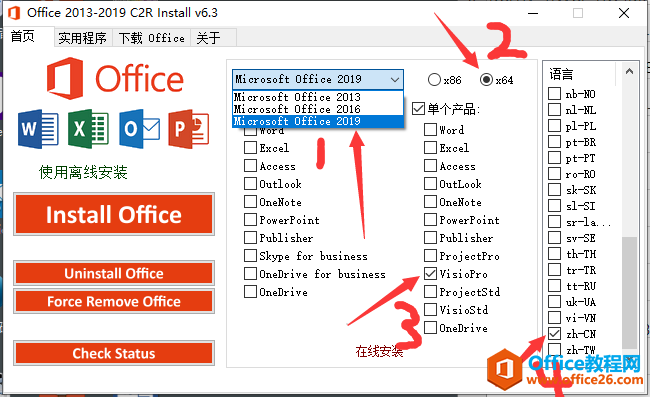Viewport: 650px width, 397px height.
Task: Check OneNote in the suite column
Action: 250,202
